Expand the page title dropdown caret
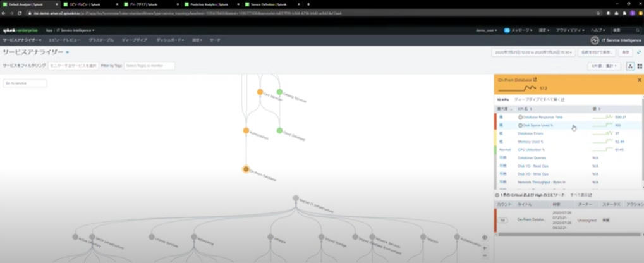The width and height of the screenshot is (644, 263). click(68, 52)
